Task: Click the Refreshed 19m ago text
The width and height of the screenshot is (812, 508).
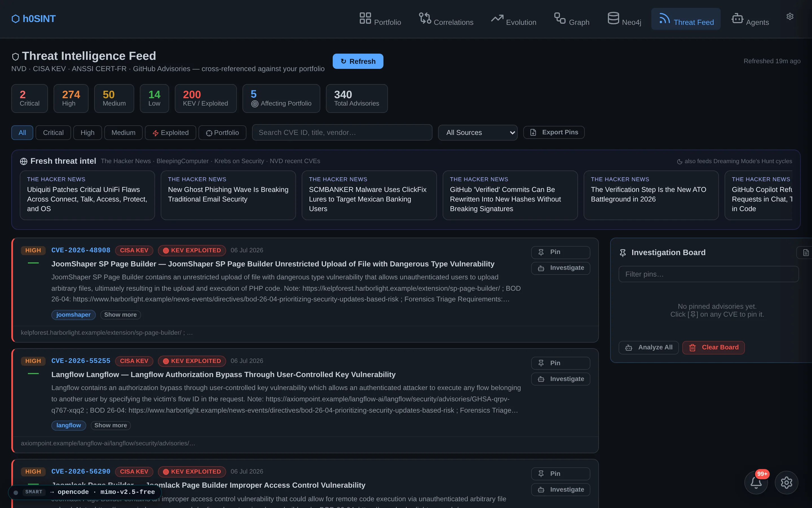Action: click(772, 61)
